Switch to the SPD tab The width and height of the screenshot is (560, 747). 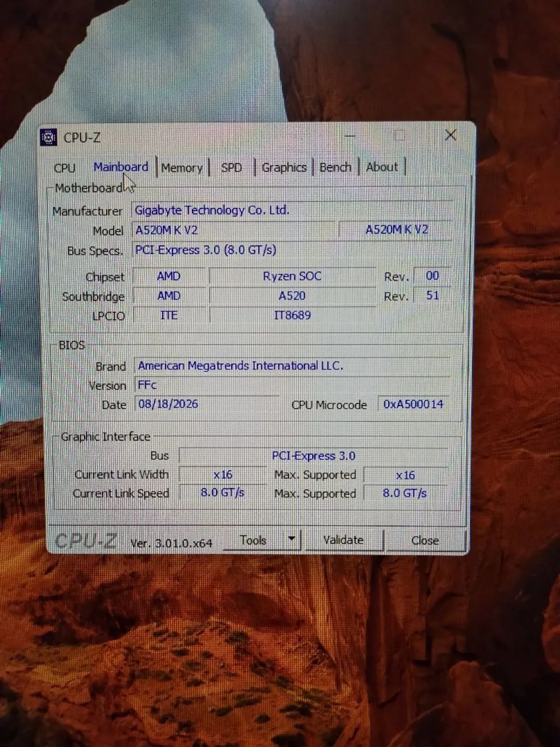pyautogui.click(x=232, y=168)
